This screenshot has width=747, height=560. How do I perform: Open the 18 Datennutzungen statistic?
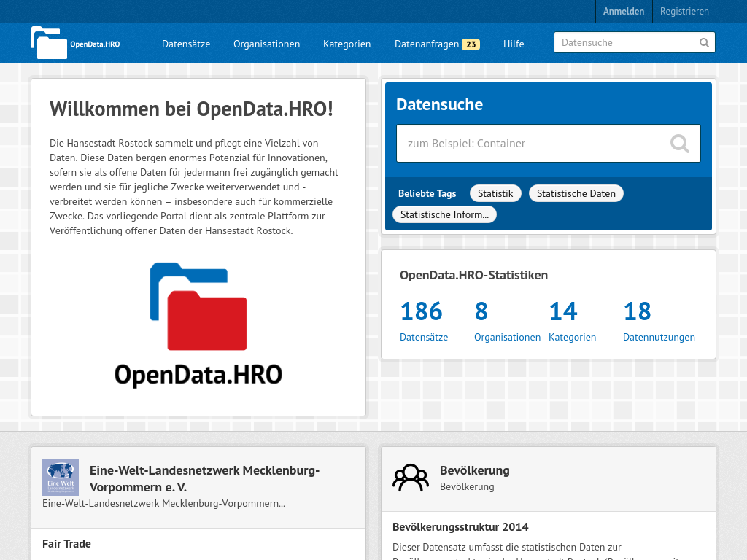click(x=659, y=321)
